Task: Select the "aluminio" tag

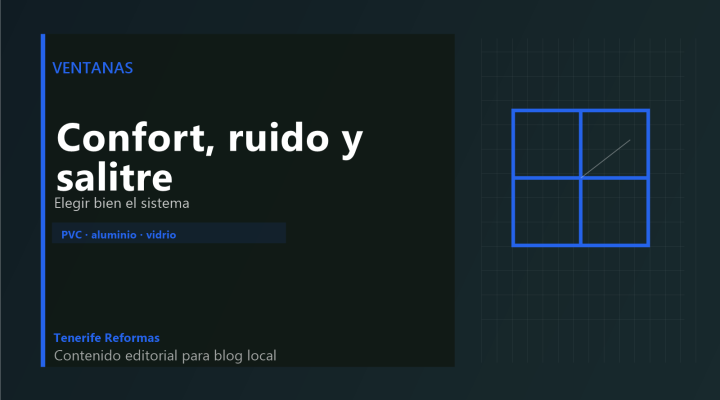Action: (x=112, y=234)
